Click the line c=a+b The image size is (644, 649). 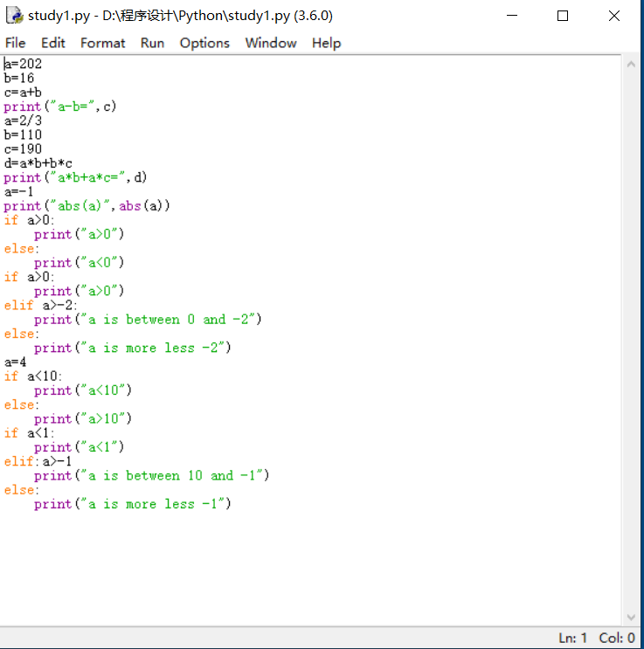pos(23,92)
